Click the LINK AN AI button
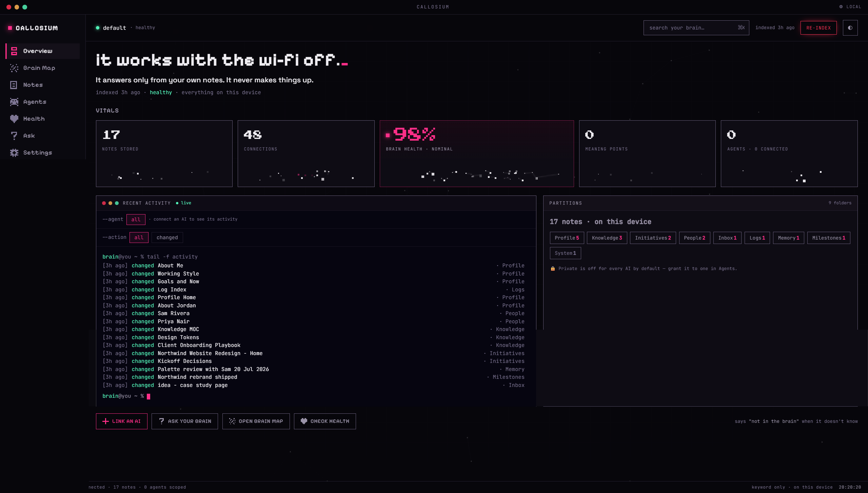 pos(122,421)
